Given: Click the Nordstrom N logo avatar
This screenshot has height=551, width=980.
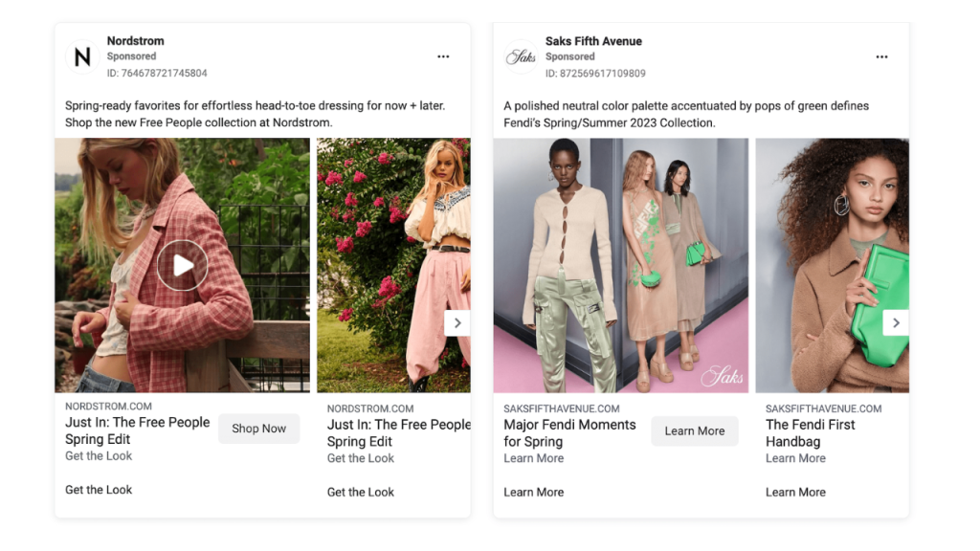Looking at the screenshot, I should pos(81,55).
